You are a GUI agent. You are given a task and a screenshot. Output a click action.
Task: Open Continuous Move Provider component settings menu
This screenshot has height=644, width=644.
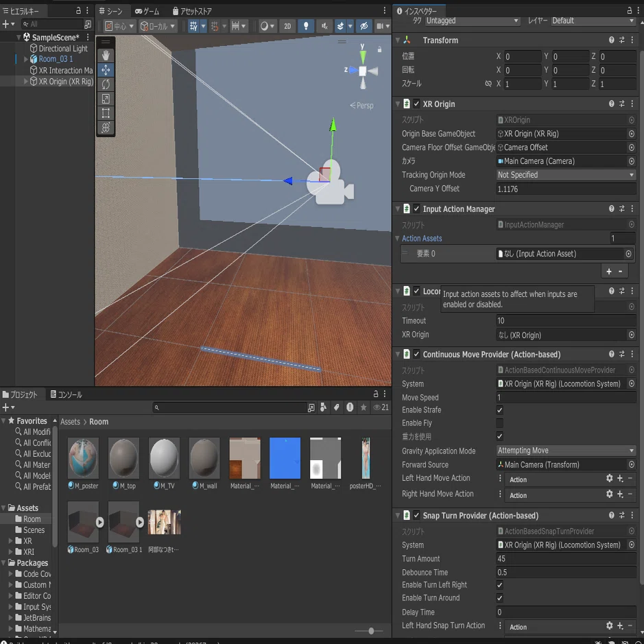(x=632, y=354)
